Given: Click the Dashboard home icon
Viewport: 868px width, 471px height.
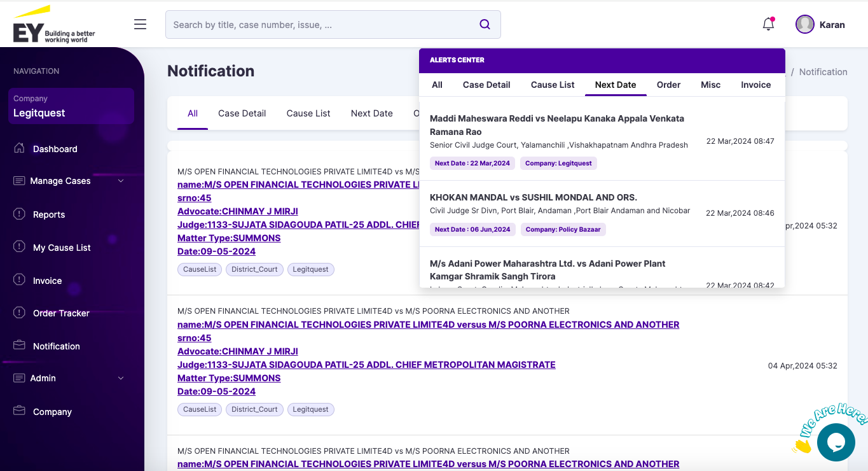Looking at the screenshot, I should [19, 148].
